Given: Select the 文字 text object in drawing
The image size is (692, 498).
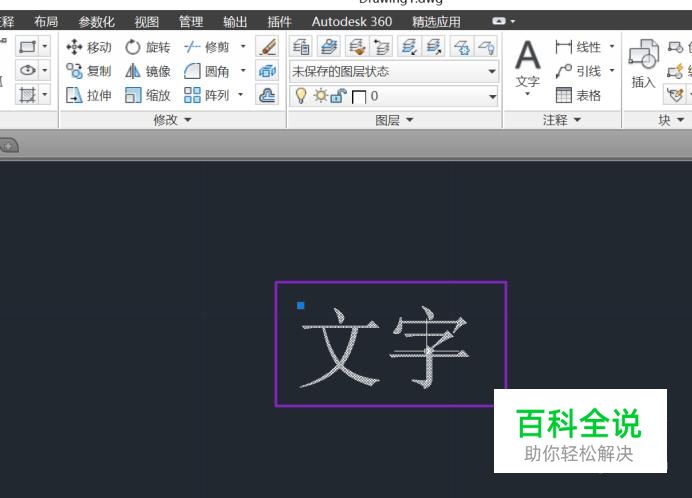Looking at the screenshot, I should point(384,347).
